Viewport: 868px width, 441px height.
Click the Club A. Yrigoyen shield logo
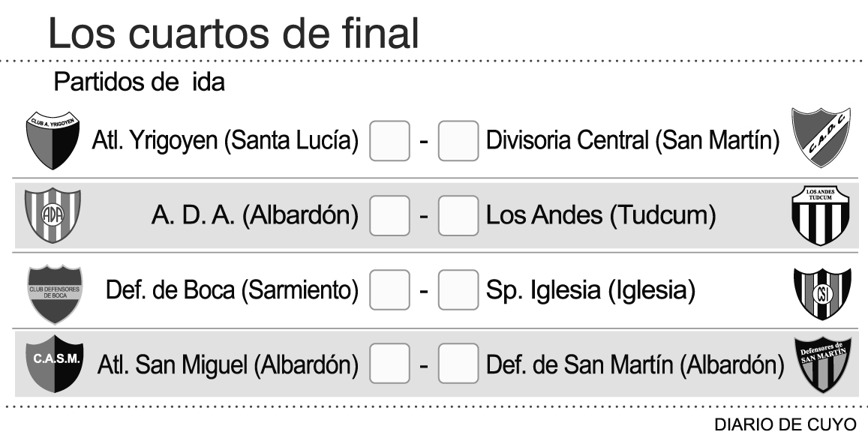click(x=53, y=140)
